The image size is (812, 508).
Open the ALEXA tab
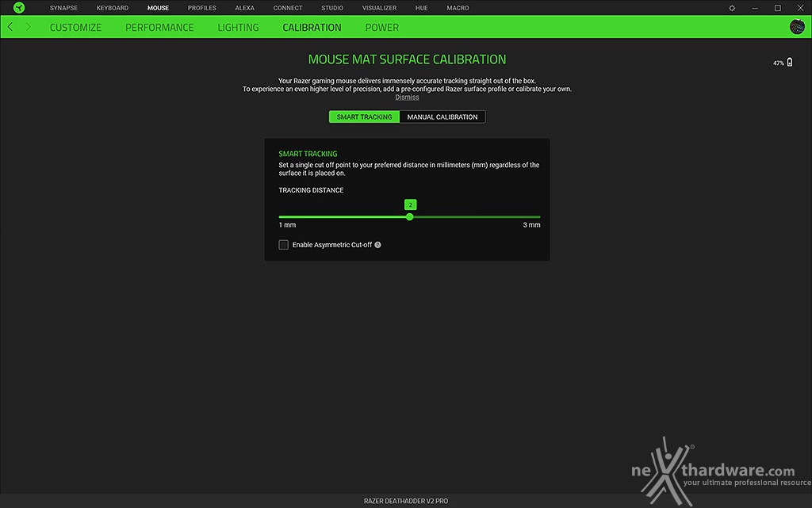click(x=244, y=8)
